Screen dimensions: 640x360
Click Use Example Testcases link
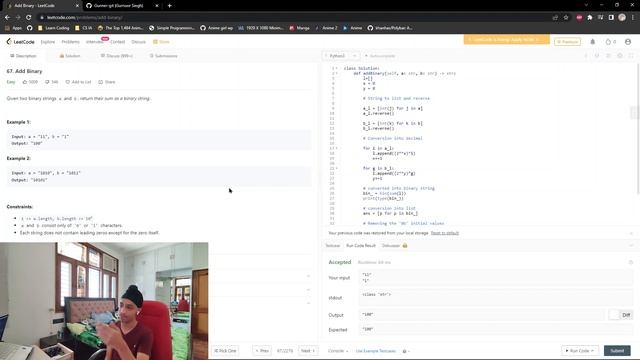click(x=376, y=351)
